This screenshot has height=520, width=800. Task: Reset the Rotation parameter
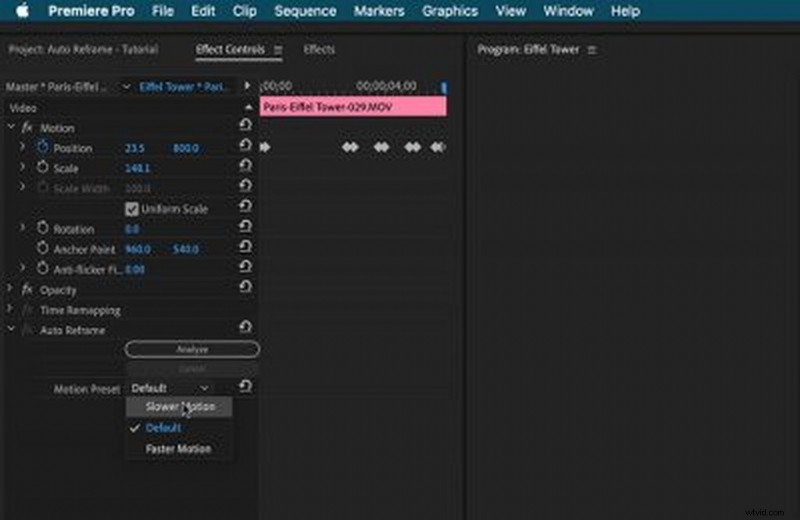point(245,226)
